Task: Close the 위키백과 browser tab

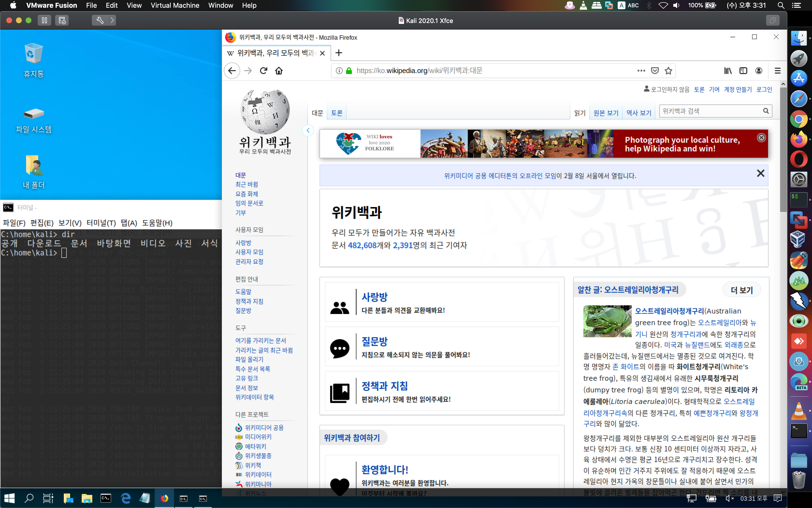Action: click(x=322, y=53)
